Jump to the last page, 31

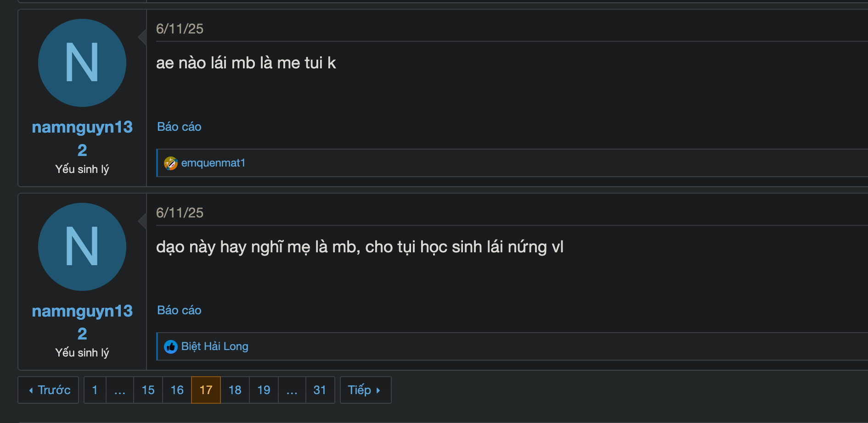[x=320, y=390]
